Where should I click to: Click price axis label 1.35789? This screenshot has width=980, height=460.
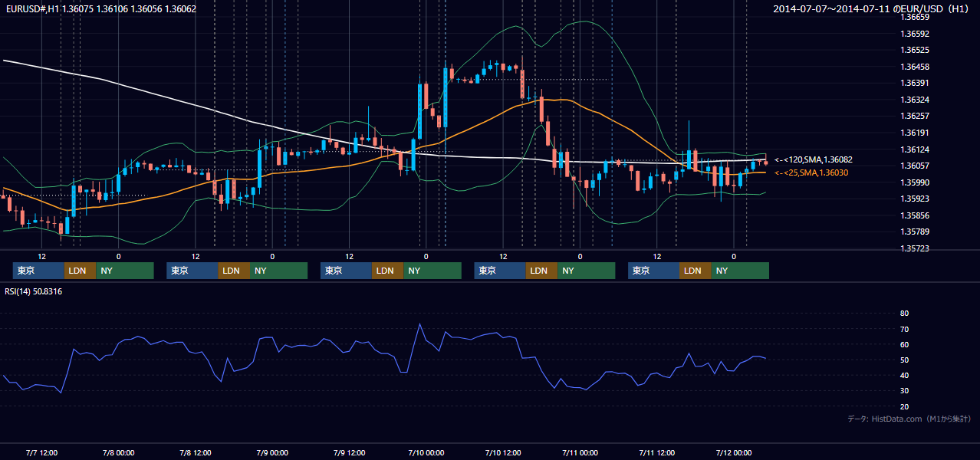[x=915, y=232]
